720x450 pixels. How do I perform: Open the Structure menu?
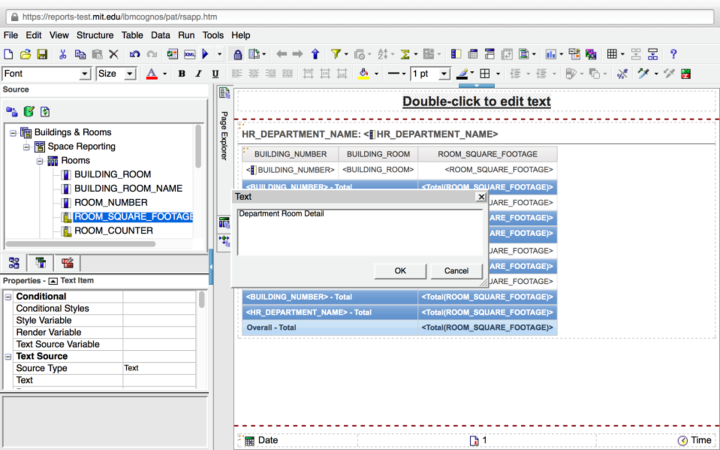tap(97, 35)
